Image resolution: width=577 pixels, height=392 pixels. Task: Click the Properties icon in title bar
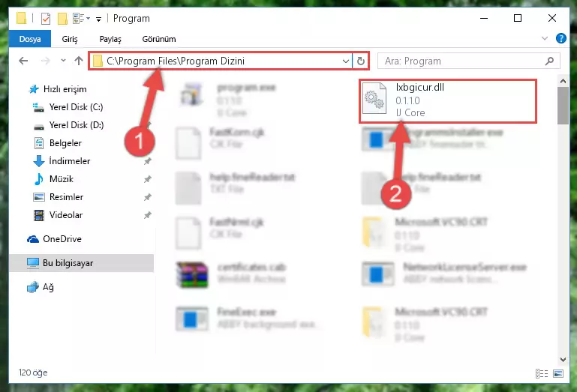coord(46,19)
